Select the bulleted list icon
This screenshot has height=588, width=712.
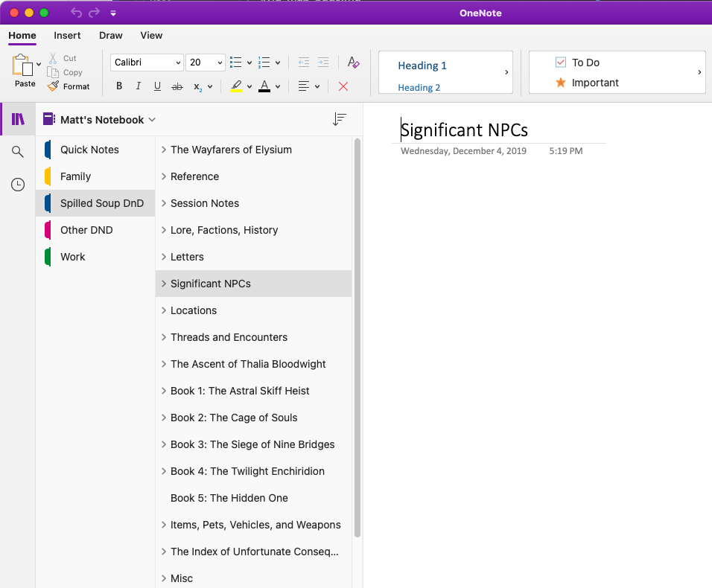click(x=236, y=62)
